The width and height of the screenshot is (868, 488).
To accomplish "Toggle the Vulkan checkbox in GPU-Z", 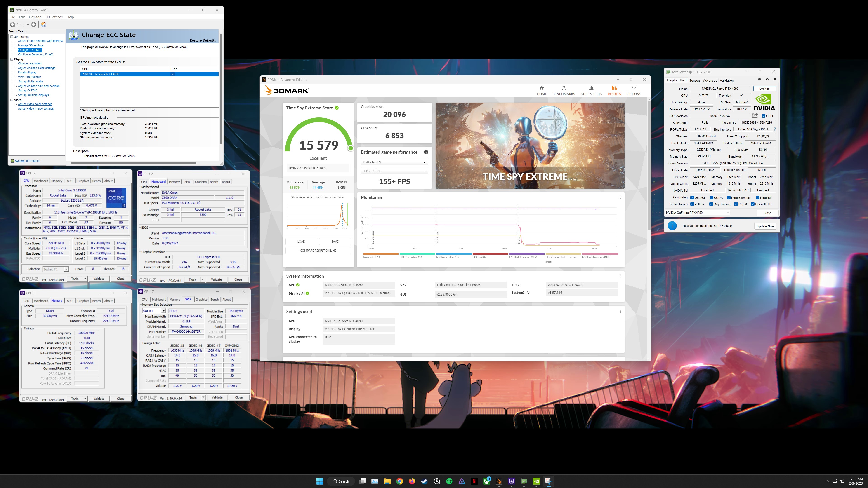I will [x=692, y=204].
